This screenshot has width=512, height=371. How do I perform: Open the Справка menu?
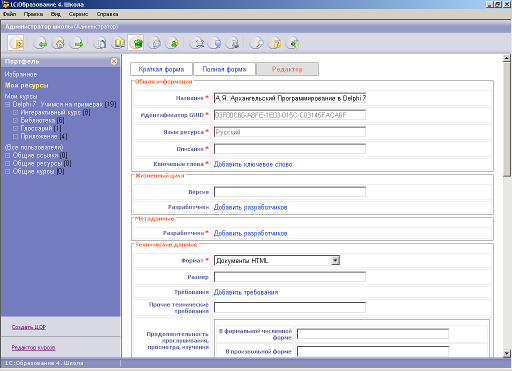[x=107, y=14]
